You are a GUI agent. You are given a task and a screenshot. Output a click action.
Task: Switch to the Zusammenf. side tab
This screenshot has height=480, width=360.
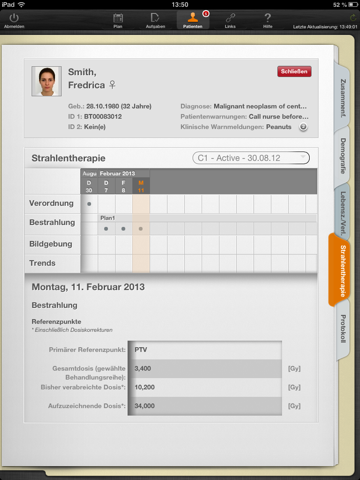(x=343, y=98)
